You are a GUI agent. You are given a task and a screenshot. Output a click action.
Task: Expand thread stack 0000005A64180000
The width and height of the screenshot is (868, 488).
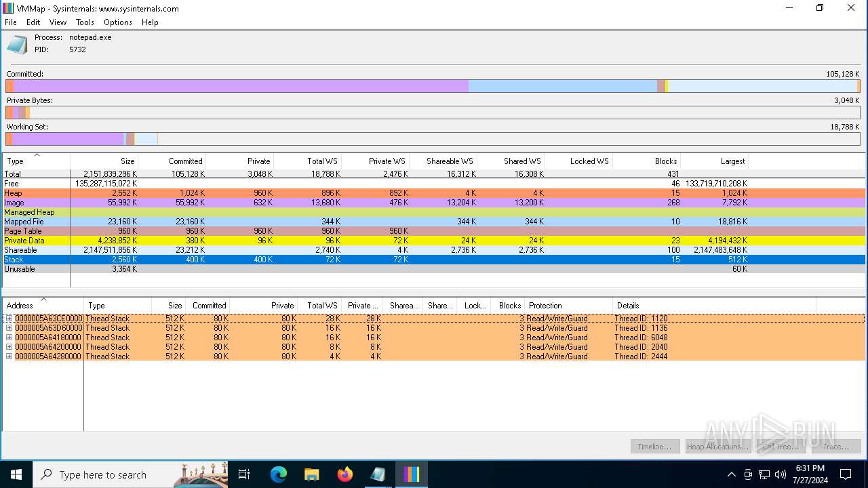coord(9,338)
